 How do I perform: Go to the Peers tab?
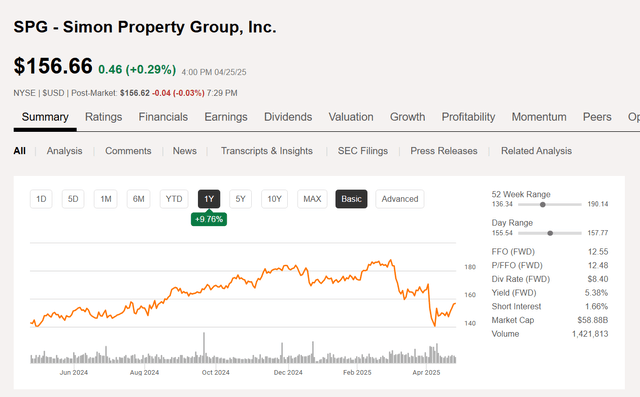coord(597,117)
